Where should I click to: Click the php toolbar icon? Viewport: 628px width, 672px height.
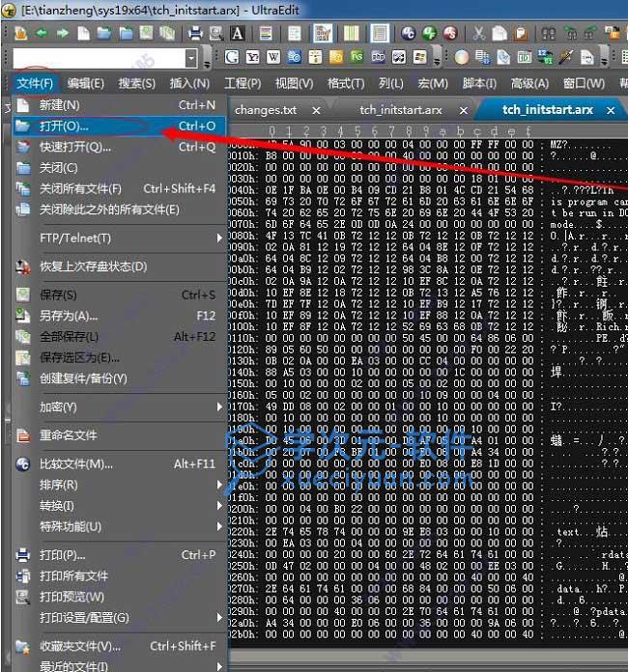[x=378, y=57]
